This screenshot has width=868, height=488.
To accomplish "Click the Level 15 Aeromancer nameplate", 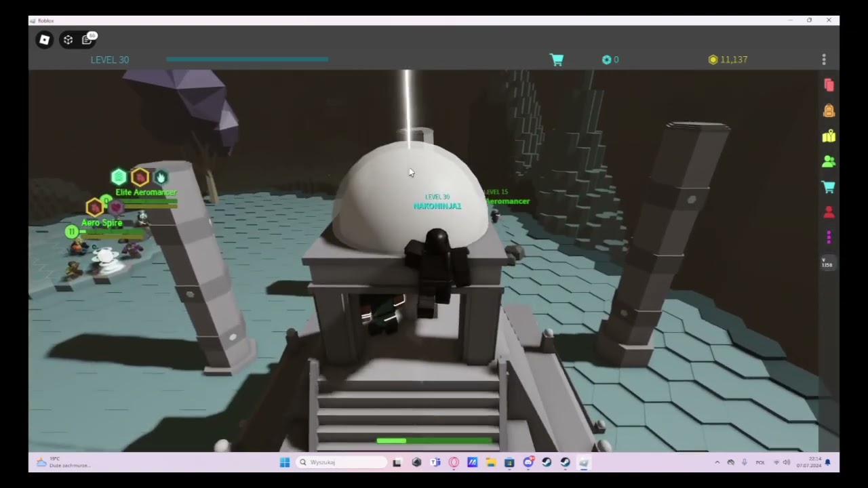I will click(x=507, y=197).
